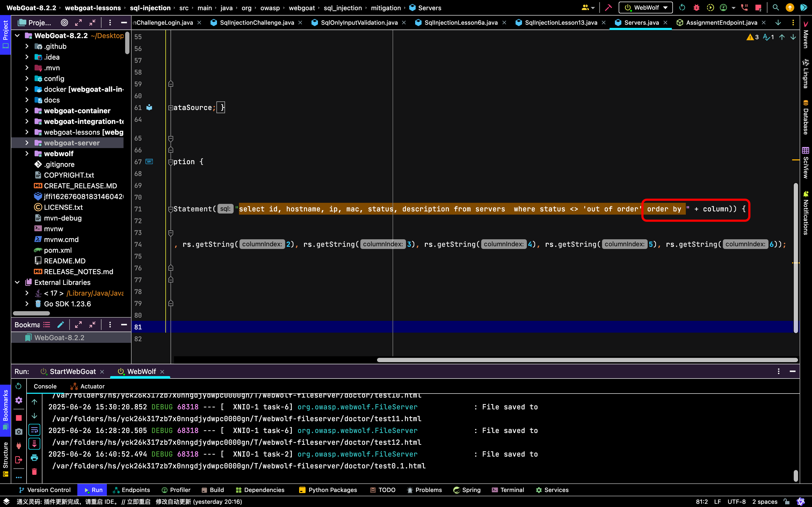Open the Actuator tab in Run panel
This screenshot has height=507, width=812.
pos(87,386)
